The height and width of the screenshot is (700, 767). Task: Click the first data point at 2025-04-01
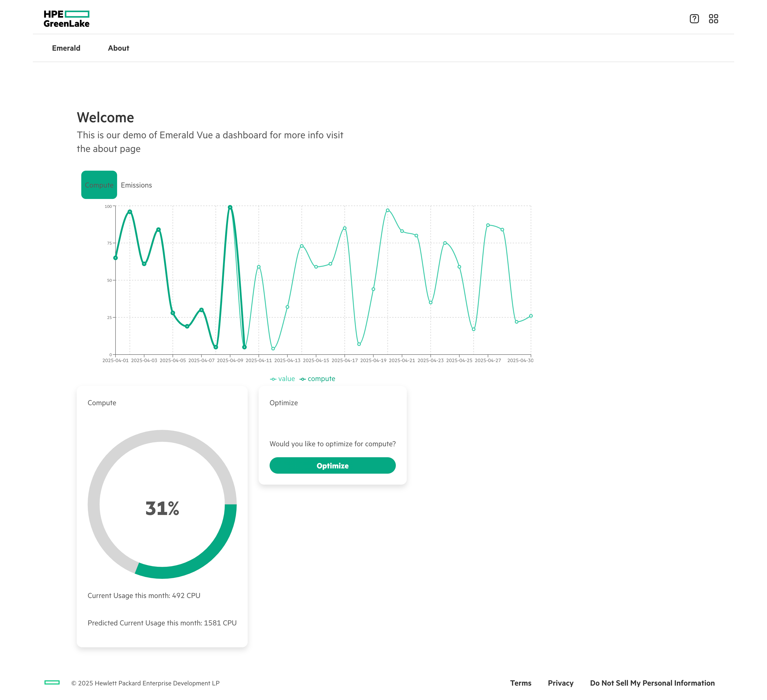tap(115, 258)
